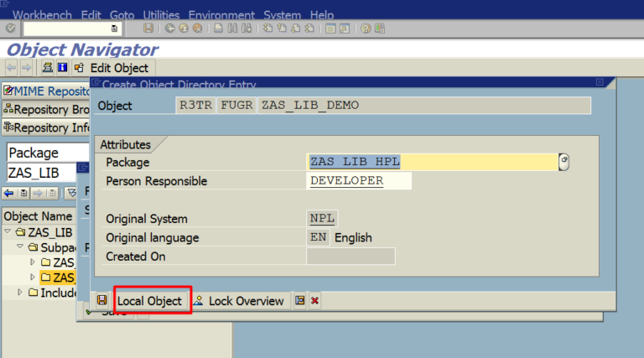Open the Package object type dropdown
The width and height of the screenshot is (644, 358).
[x=48, y=153]
